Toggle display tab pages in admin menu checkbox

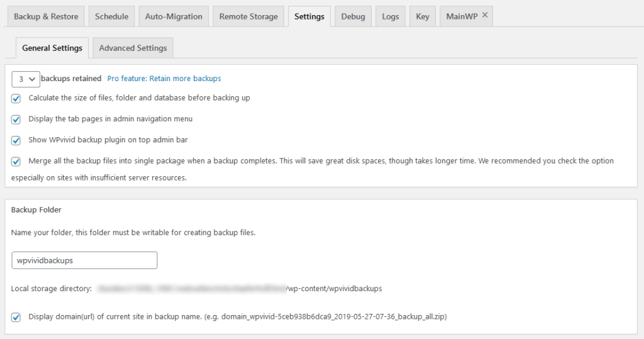[16, 119]
